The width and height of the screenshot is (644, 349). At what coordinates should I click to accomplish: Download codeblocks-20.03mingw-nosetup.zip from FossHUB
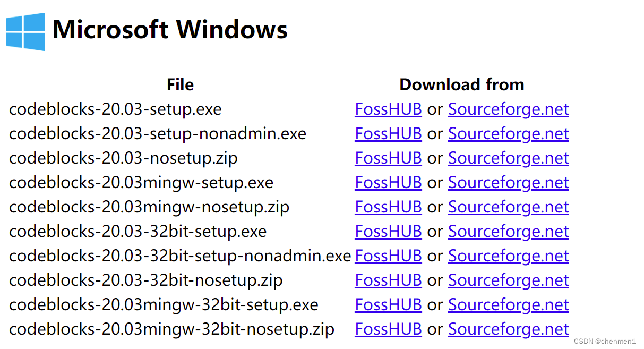click(x=388, y=207)
